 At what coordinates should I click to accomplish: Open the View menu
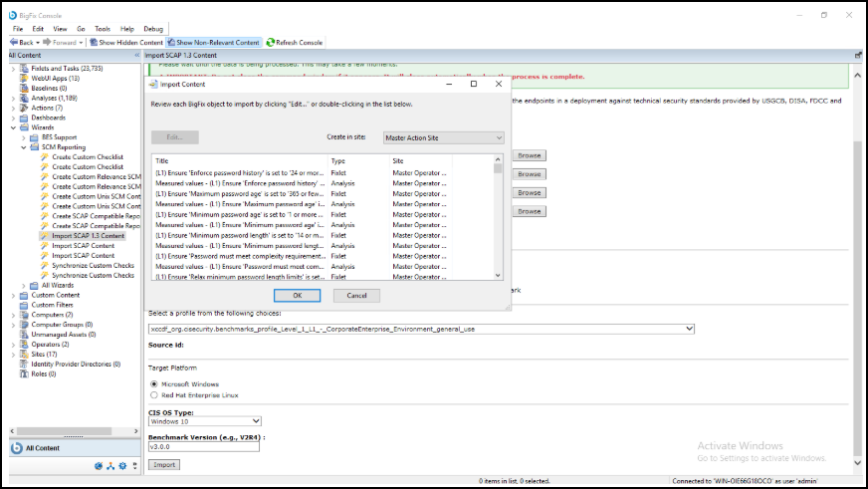click(60, 29)
